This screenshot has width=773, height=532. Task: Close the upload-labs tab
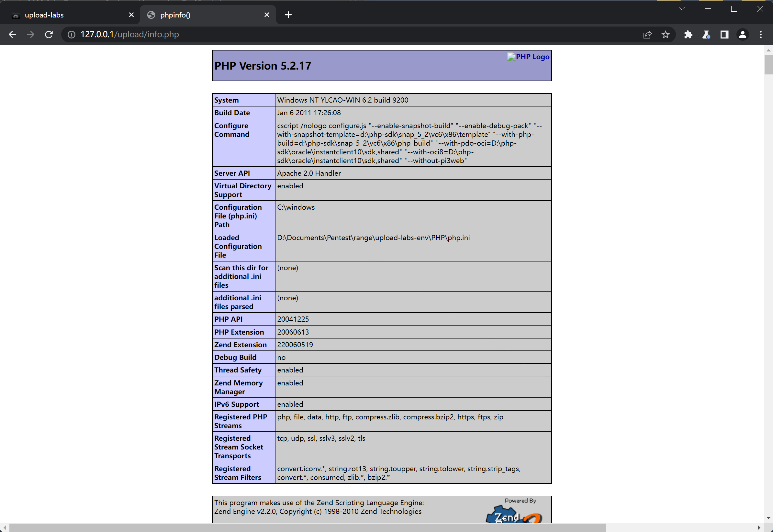[131, 15]
